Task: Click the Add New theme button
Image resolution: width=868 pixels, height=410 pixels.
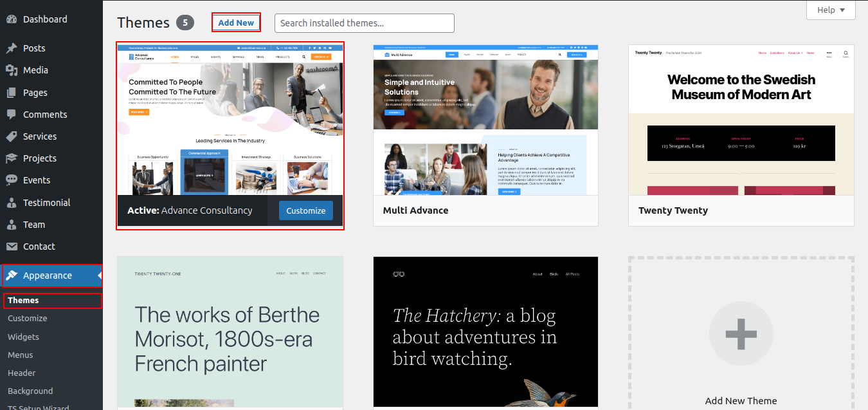Action: [x=236, y=23]
